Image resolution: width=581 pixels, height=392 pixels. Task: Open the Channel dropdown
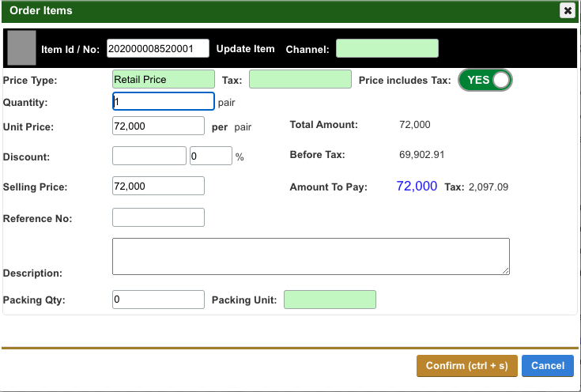[x=387, y=49]
